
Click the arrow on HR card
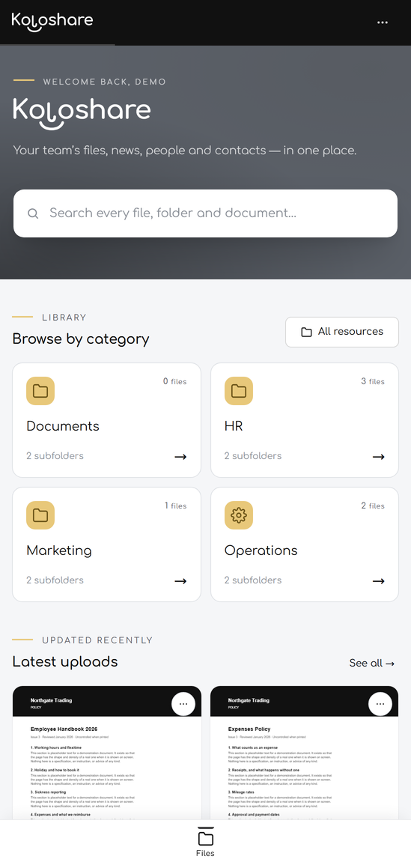[x=378, y=457]
